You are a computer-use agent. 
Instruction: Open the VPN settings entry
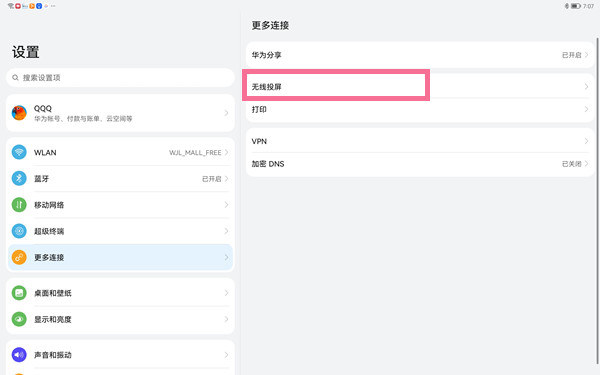tap(420, 141)
